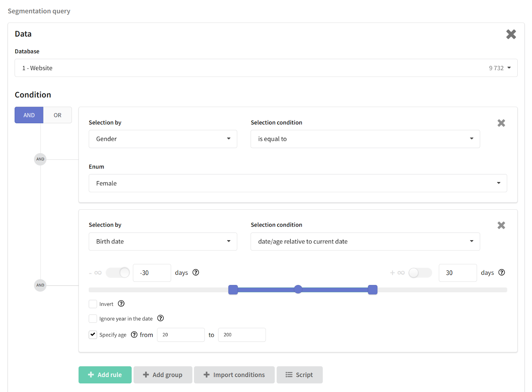Click the Script button

click(x=300, y=375)
